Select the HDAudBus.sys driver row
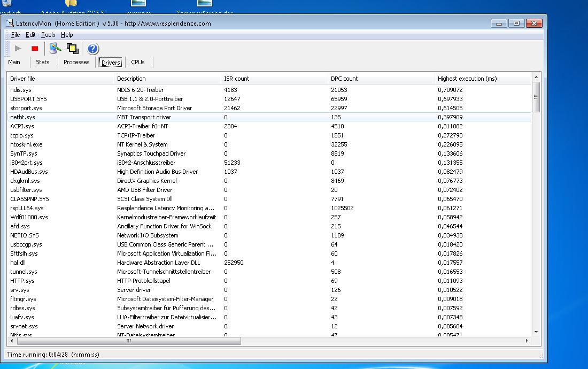 (x=269, y=172)
